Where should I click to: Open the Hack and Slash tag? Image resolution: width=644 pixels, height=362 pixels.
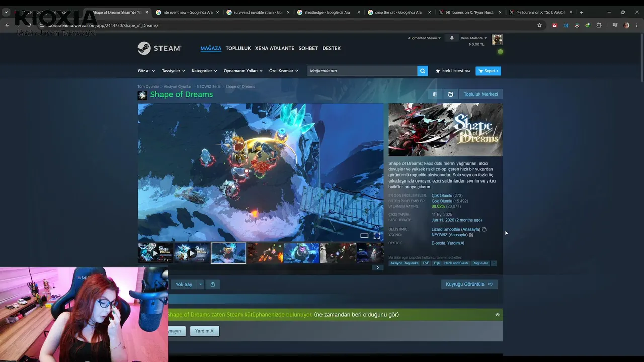[456, 263]
